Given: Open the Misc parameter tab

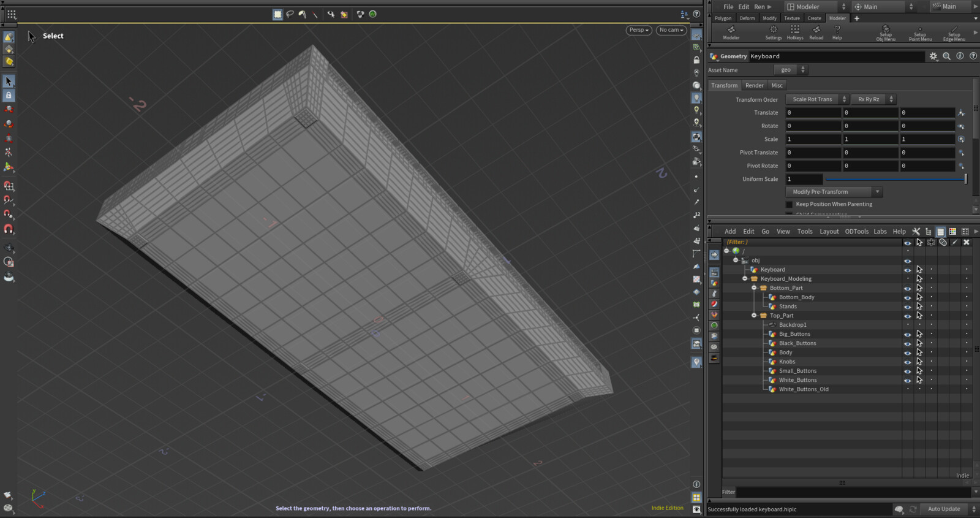Looking at the screenshot, I should pos(777,85).
